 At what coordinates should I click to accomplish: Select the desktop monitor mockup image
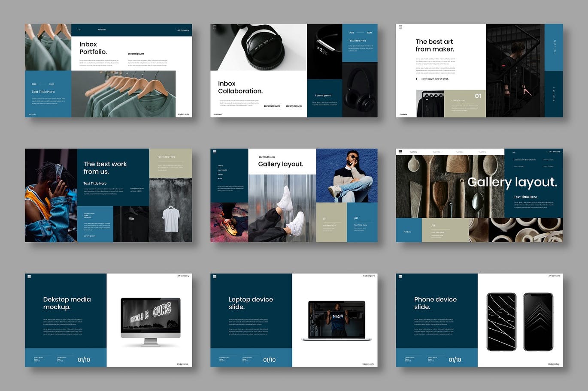coord(151,322)
